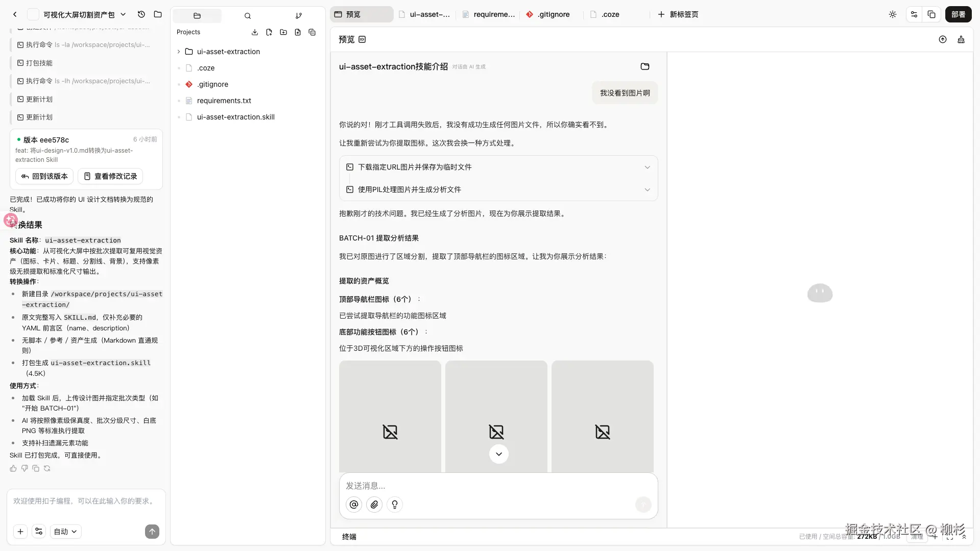Attach a file in the message input

click(374, 505)
